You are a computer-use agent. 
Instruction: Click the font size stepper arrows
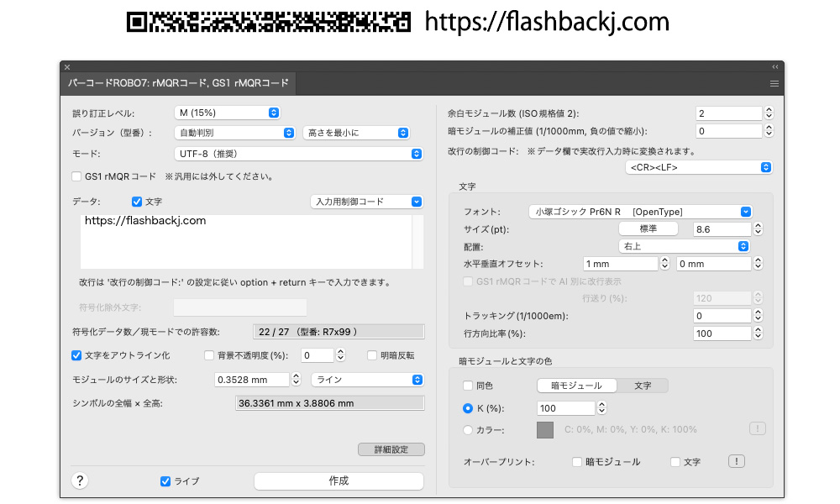(758, 229)
